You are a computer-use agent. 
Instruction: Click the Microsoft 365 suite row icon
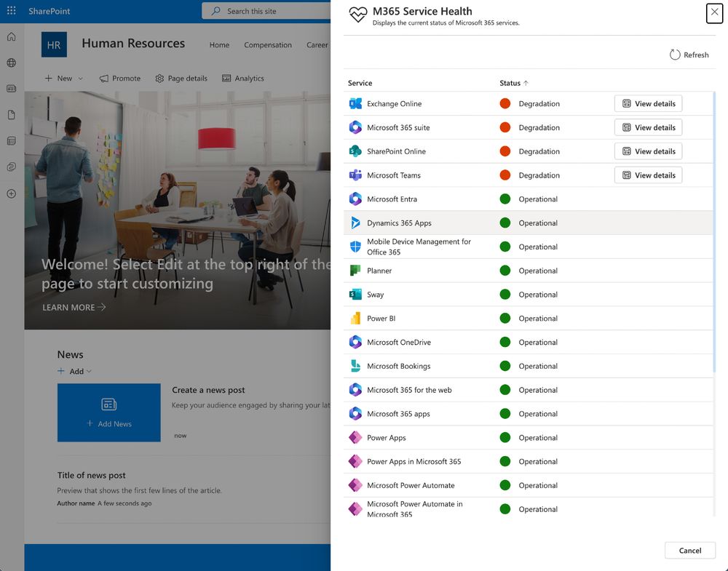pos(355,127)
